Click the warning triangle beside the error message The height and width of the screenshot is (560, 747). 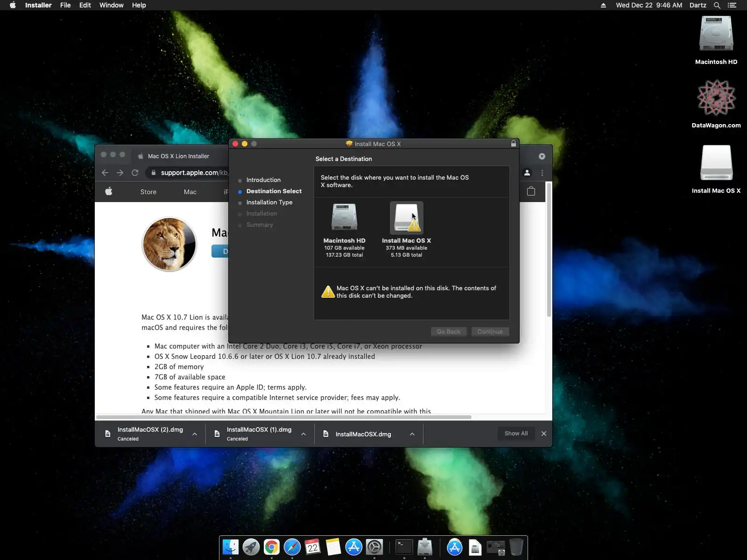[x=328, y=292]
